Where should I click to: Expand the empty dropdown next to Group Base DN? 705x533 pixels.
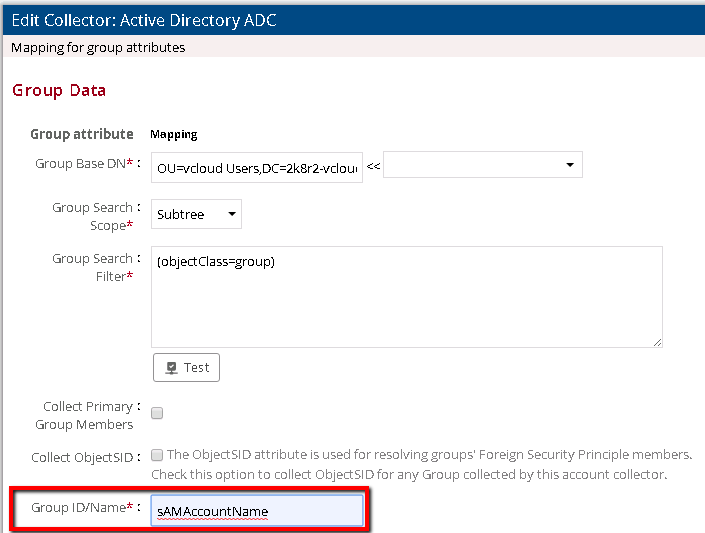482,165
